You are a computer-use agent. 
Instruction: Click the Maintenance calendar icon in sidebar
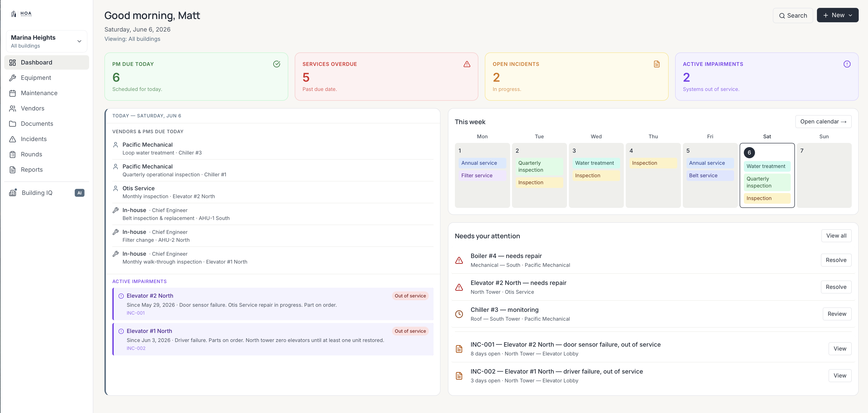pyautogui.click(x=13, y=93)
